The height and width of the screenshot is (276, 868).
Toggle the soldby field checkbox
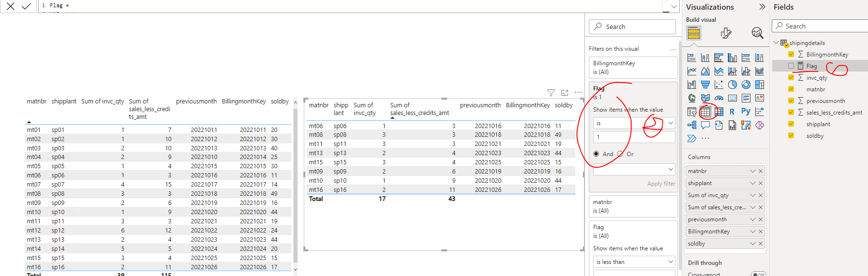[x=791, y=135]
